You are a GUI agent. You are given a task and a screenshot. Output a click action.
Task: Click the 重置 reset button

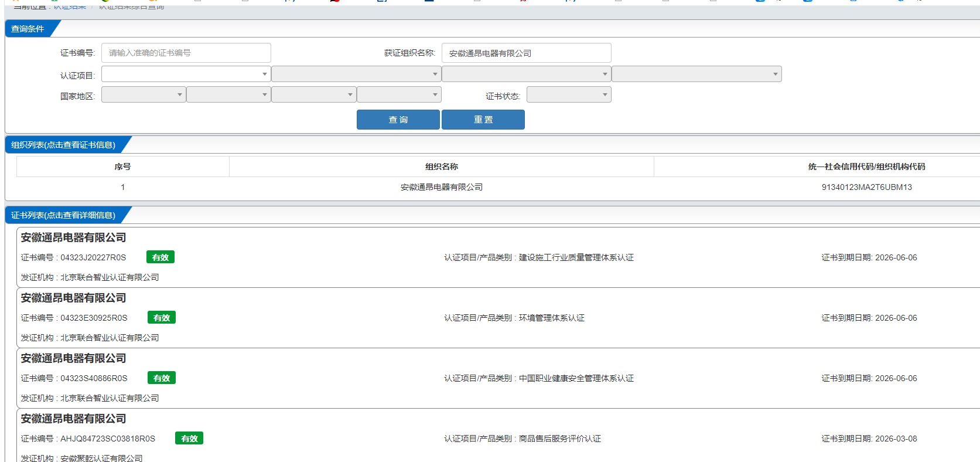pyautogui.click(x=483, y=120)
